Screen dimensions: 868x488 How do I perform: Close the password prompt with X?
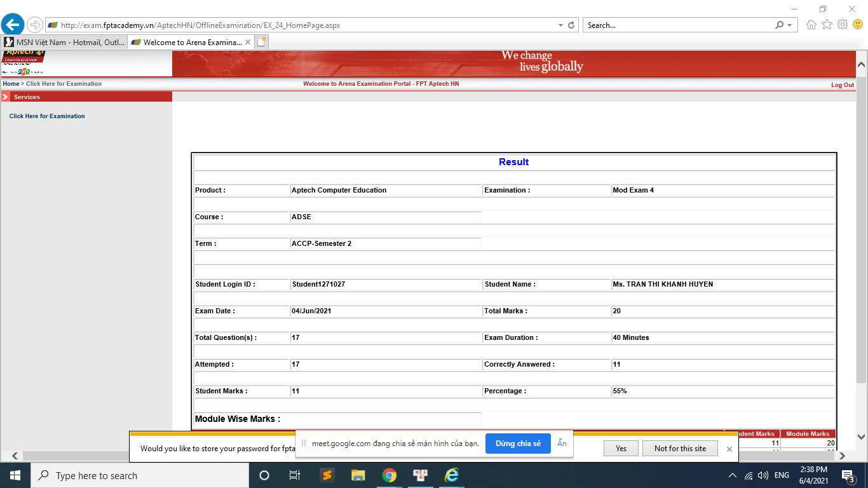[x=729, y=449]
